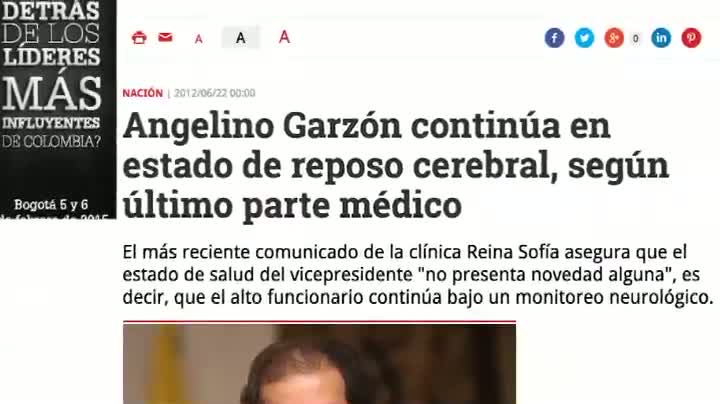Select the medium A font size option
This screenshot has height=404, width=720.
point(241,38)
